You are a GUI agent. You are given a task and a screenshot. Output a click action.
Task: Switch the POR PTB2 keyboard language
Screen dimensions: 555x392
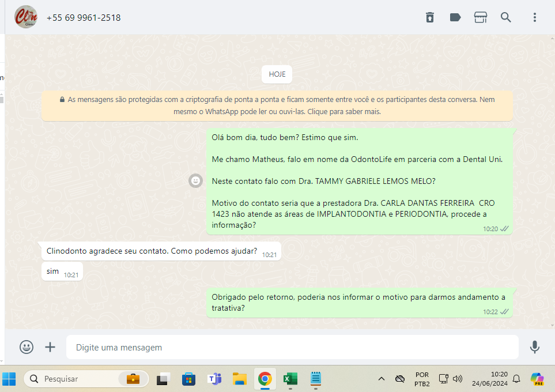tap(422, 379)
